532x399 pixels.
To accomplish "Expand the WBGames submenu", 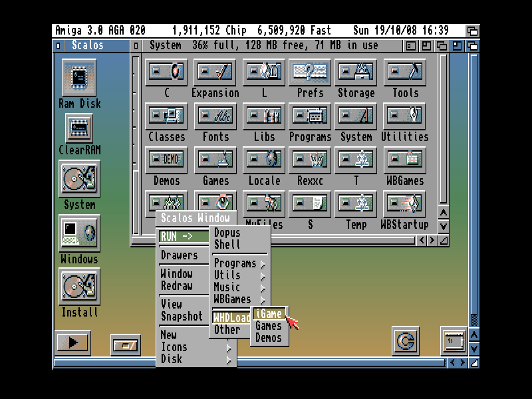I will click(239, 299).
